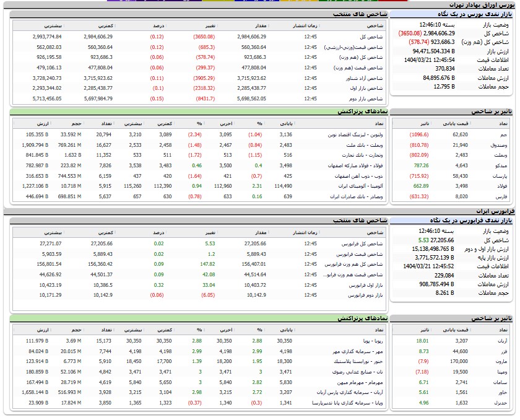Open the "شاخص قیمت(وزنی-ارزشی)" index row
Image resolution: width=520 pixels, height=420 pixels.
coord(356,46)
